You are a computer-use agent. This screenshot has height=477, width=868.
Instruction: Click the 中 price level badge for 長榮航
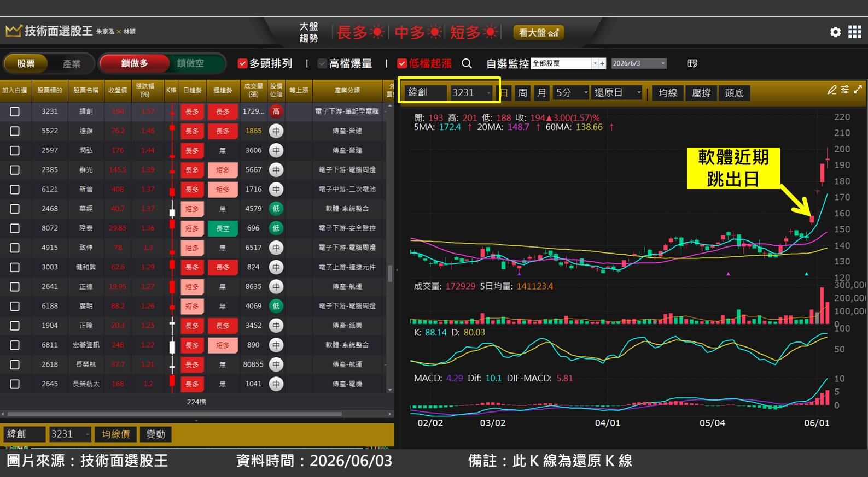(x=276, y=364)
